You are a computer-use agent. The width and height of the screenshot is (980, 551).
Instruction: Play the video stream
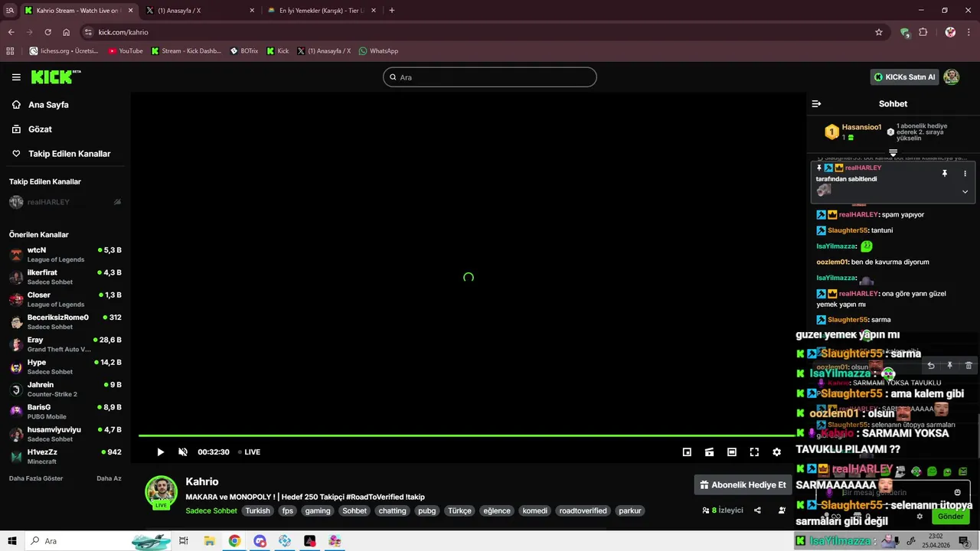click(x=160, y=452)
